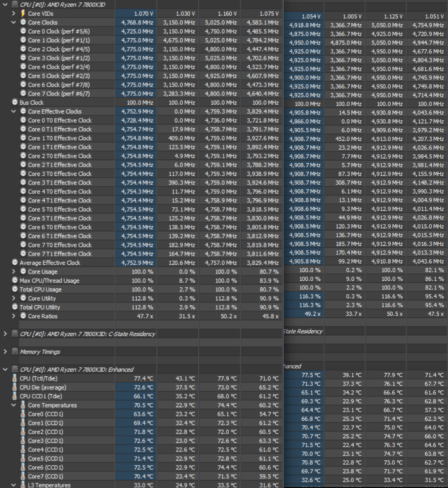Select the Core 1 Clock (perf #1/1) label
Viewport: 448px width, 488px height.
59,40
